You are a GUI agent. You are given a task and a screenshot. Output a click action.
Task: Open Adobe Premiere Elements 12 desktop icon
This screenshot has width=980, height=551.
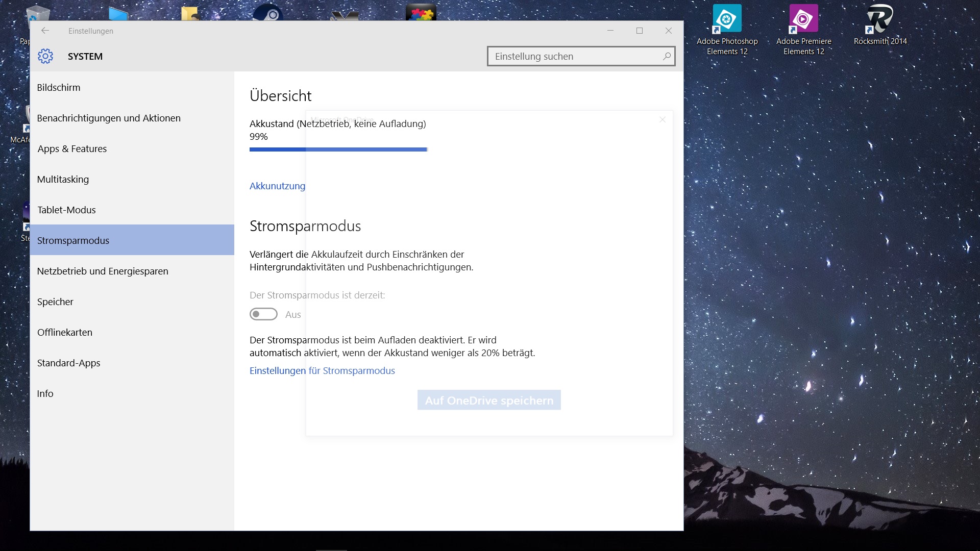[x=803, y=19]
